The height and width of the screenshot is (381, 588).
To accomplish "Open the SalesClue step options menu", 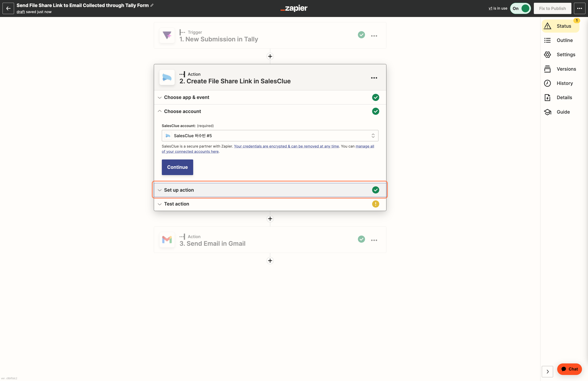I will (374, 78).
